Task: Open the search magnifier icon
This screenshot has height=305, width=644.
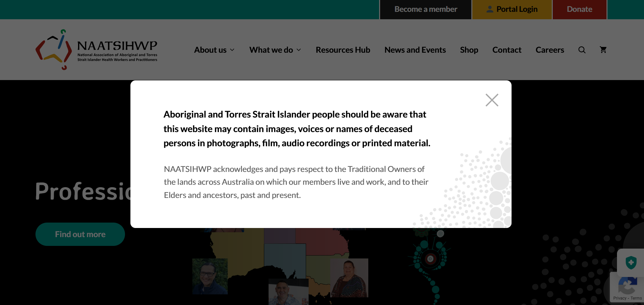Action: pos(581,50)
